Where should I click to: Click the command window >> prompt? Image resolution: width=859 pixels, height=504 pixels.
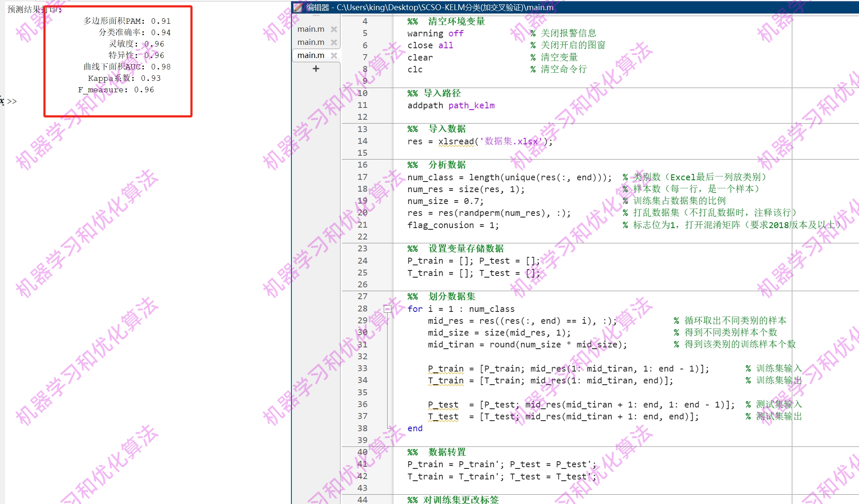(x=12, y=101)
